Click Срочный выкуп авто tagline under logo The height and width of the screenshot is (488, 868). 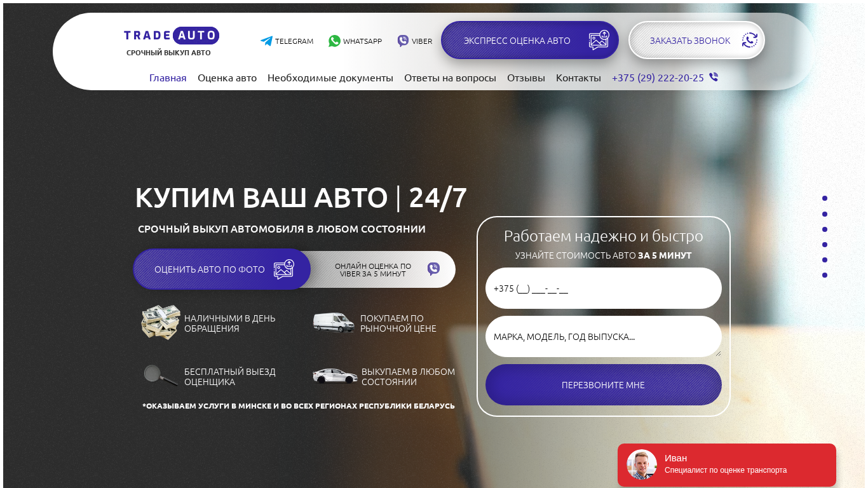(168, 53)
